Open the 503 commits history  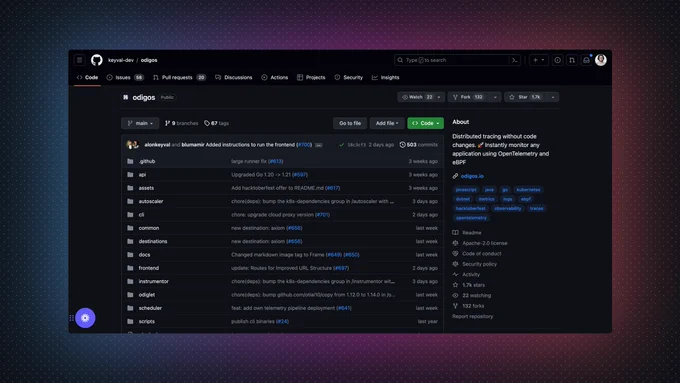(x=418, y=145)
